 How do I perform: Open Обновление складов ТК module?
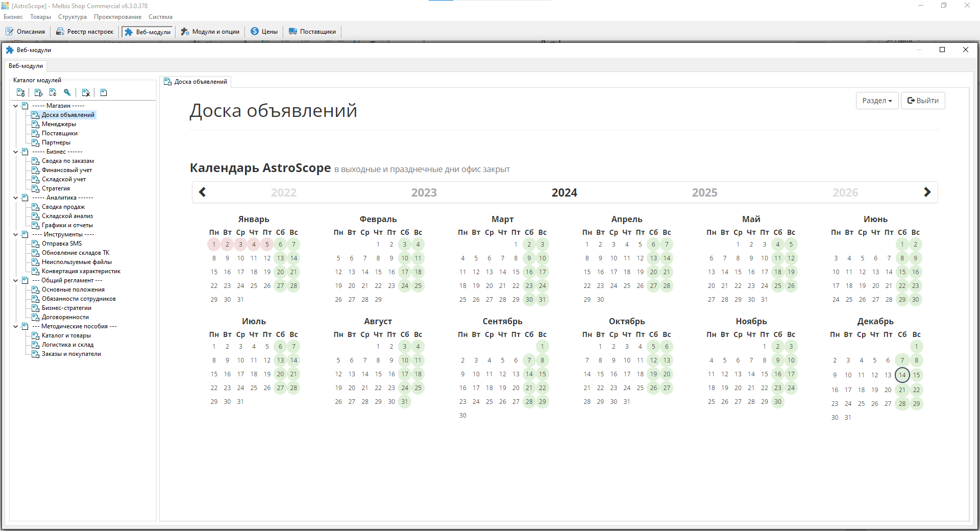[76, 253]
